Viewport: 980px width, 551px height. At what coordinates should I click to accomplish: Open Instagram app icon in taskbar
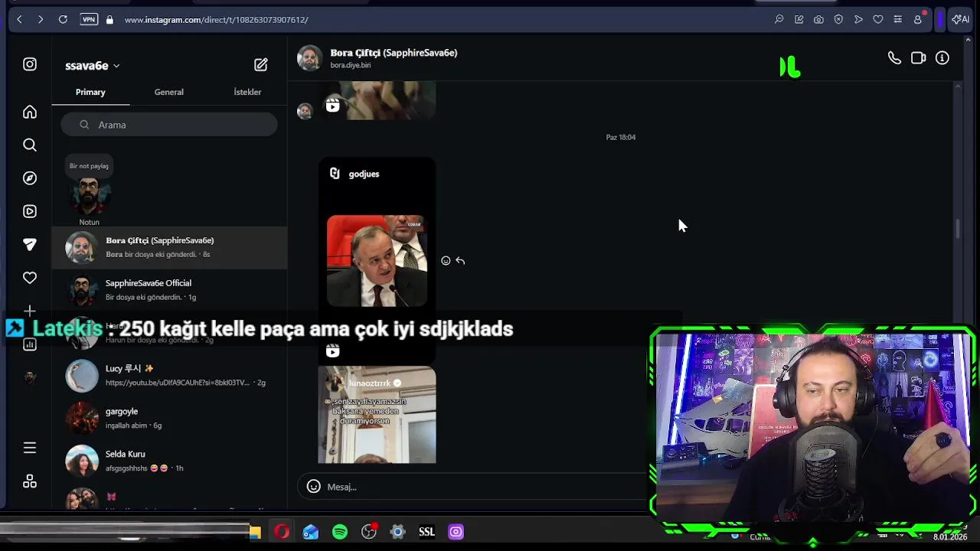click(x=456, y=532)
